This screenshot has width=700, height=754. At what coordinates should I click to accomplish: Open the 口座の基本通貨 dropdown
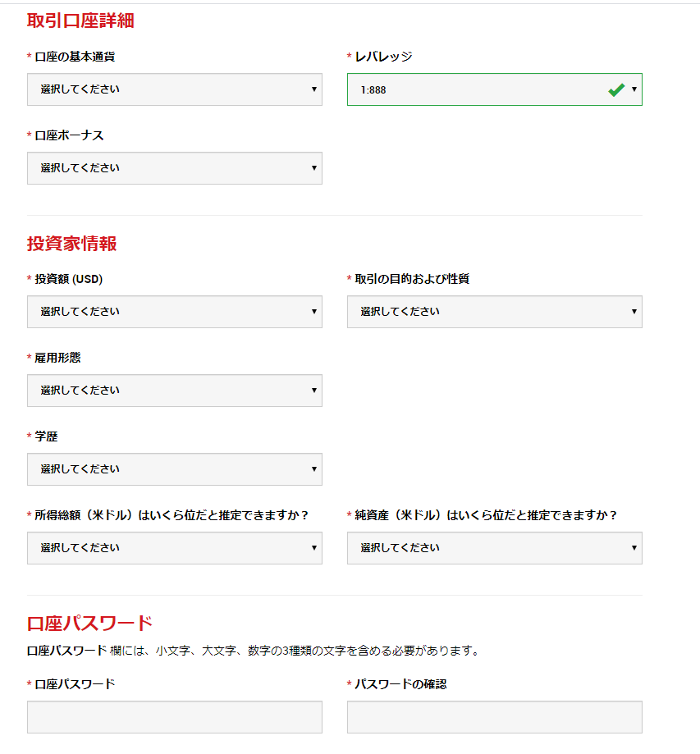click(x=175, y=89)
